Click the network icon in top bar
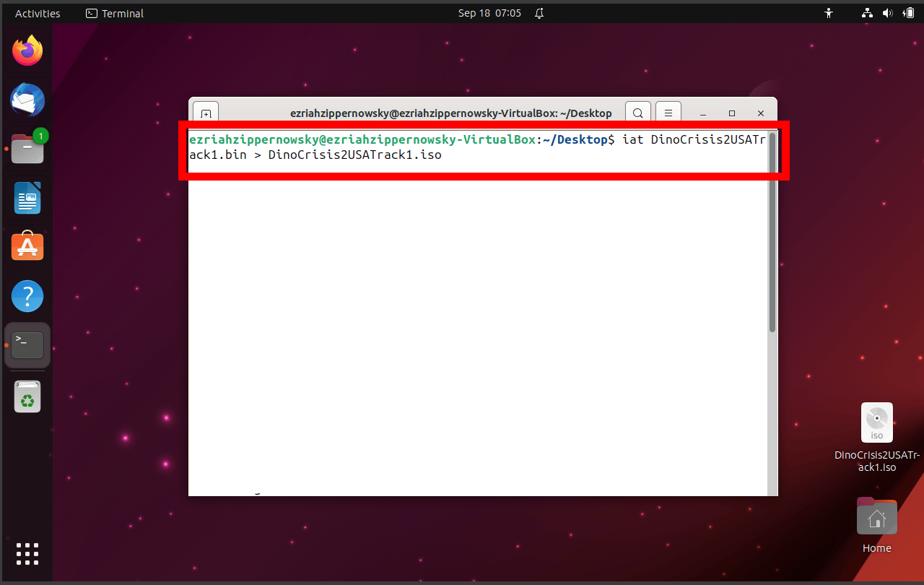This screenshot has height=585, width=924. 868,13
